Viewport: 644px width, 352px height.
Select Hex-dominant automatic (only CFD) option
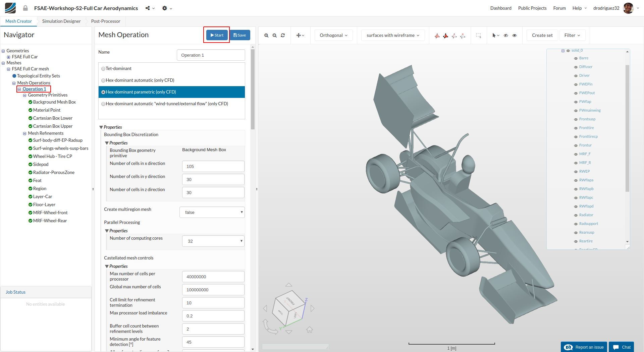[x=103, y=80]
